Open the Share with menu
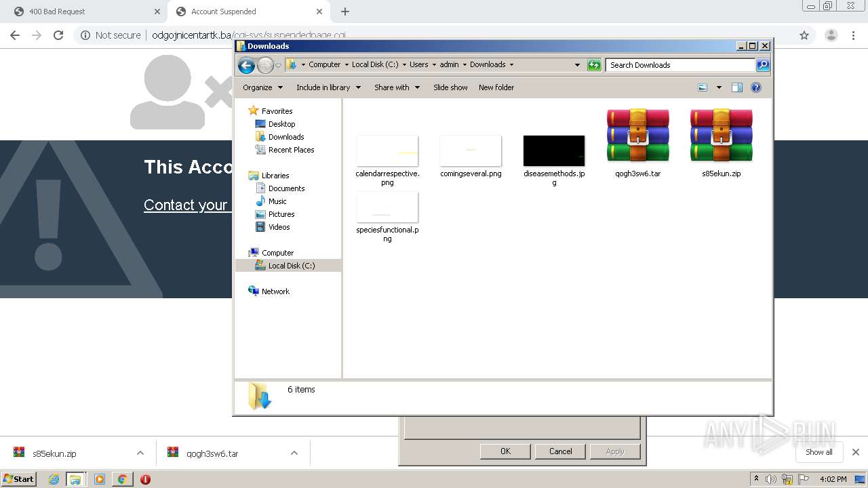 tap(397, 87)
